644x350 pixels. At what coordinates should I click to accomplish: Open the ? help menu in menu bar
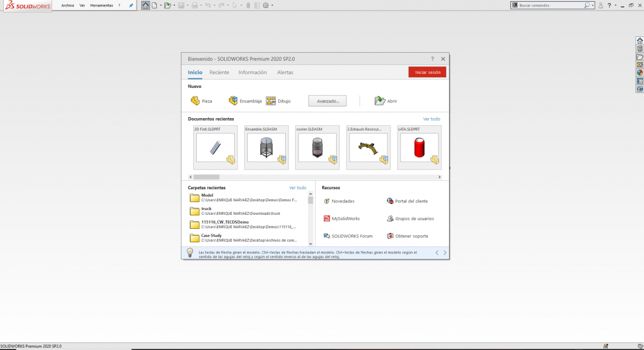119,6
